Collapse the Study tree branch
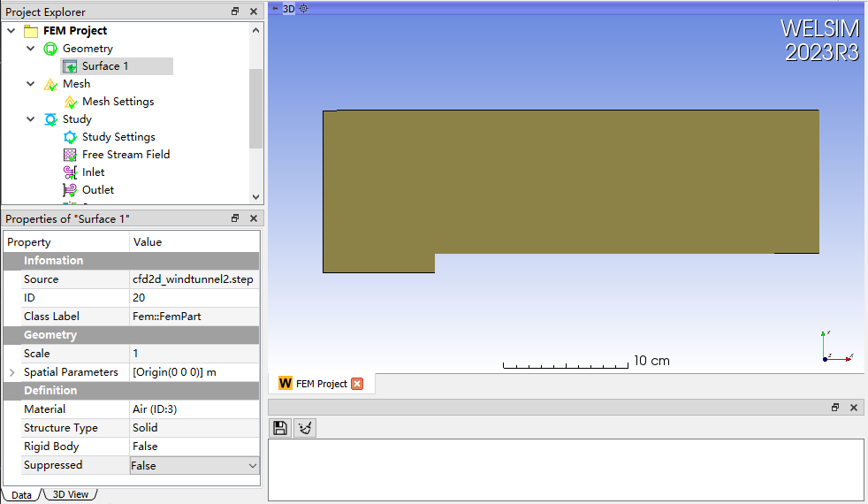 tap(30, 119)
